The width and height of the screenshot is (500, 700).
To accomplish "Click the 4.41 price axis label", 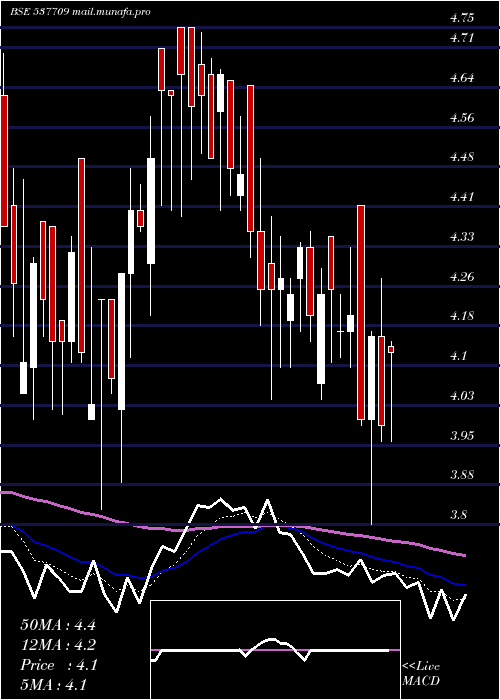I will (x=462, y=197).
